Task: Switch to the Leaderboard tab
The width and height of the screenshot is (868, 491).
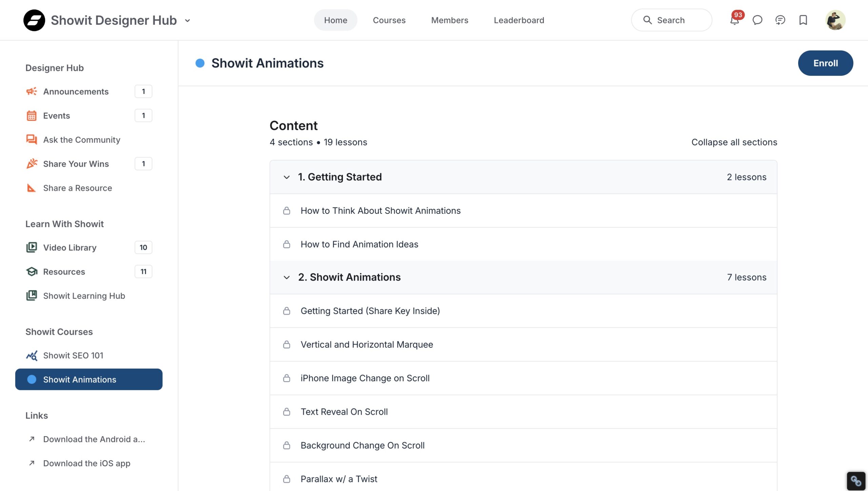Action: click(x=519, y=20)
